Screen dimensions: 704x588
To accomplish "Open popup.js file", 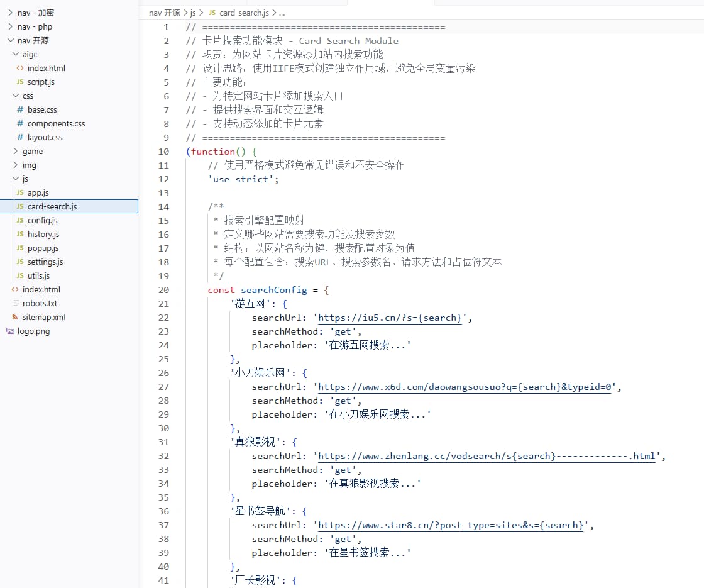I will pos(43,248).
